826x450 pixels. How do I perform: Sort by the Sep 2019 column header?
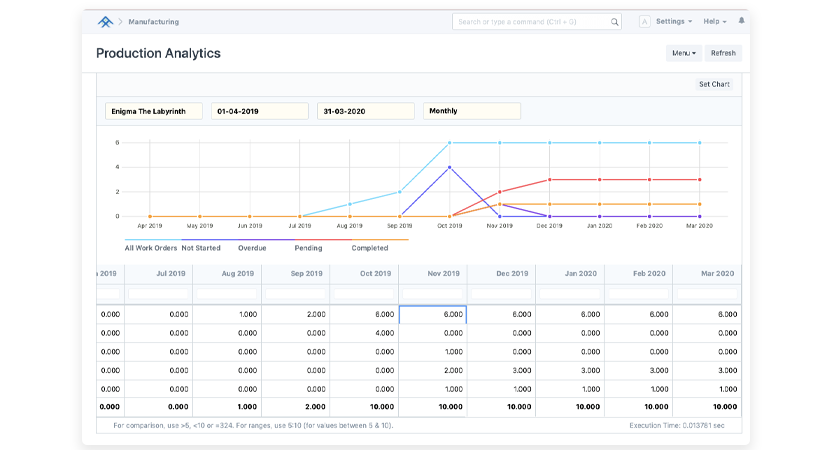coord(296,273)
